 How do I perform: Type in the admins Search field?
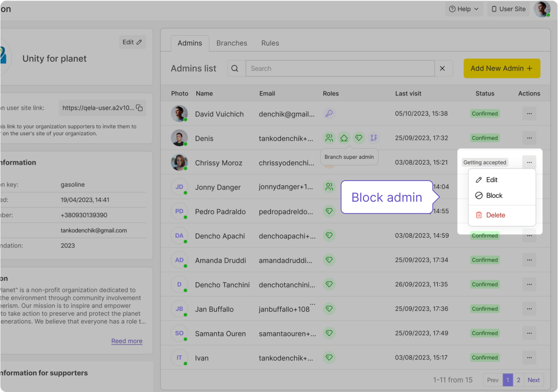pyautogui.click(x=341, y=69)
